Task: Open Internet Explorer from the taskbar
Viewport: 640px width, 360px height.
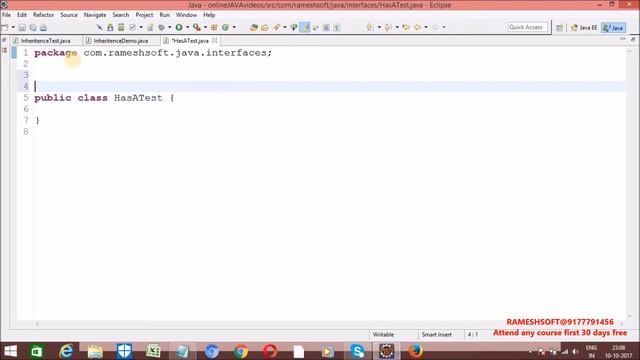Action: [66, 351]
